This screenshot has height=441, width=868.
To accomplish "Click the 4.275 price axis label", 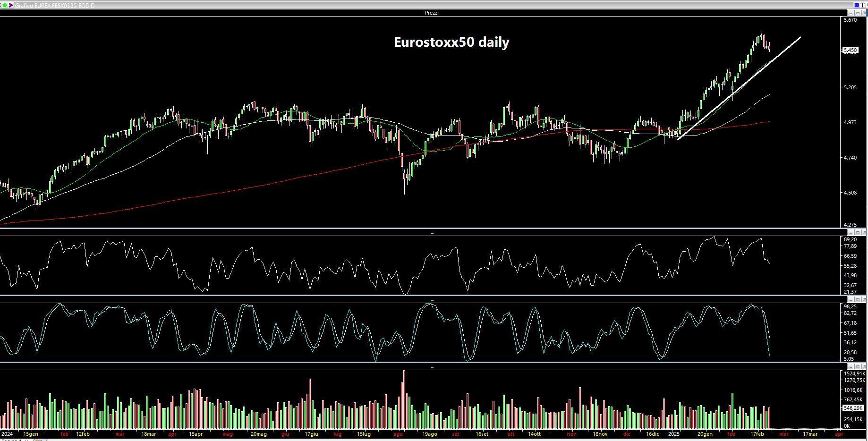I will [850, 225].
